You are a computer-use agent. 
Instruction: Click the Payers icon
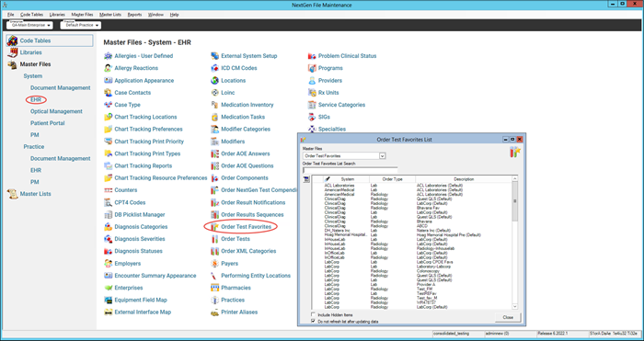point(214,264)
